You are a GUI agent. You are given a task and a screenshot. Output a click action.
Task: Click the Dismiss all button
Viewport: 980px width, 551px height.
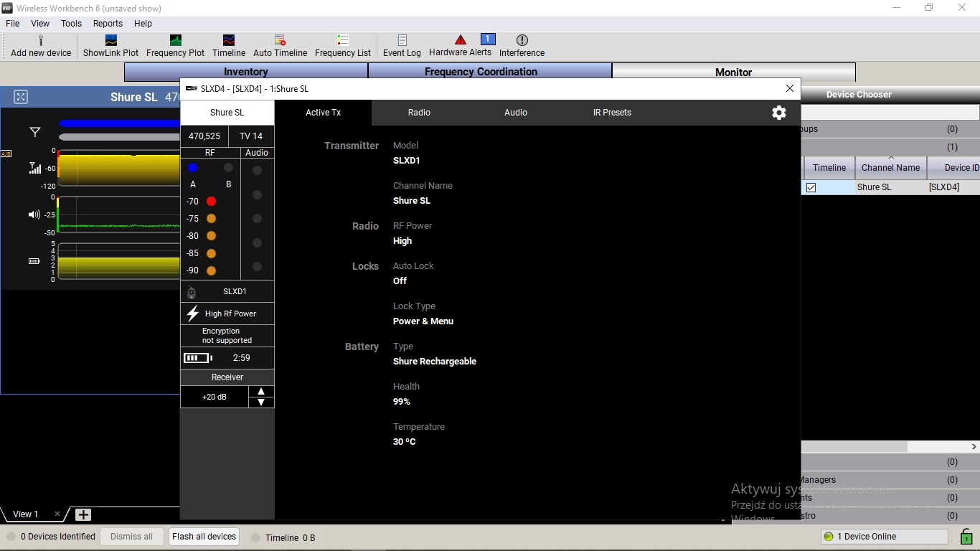(x=131, y=537)
